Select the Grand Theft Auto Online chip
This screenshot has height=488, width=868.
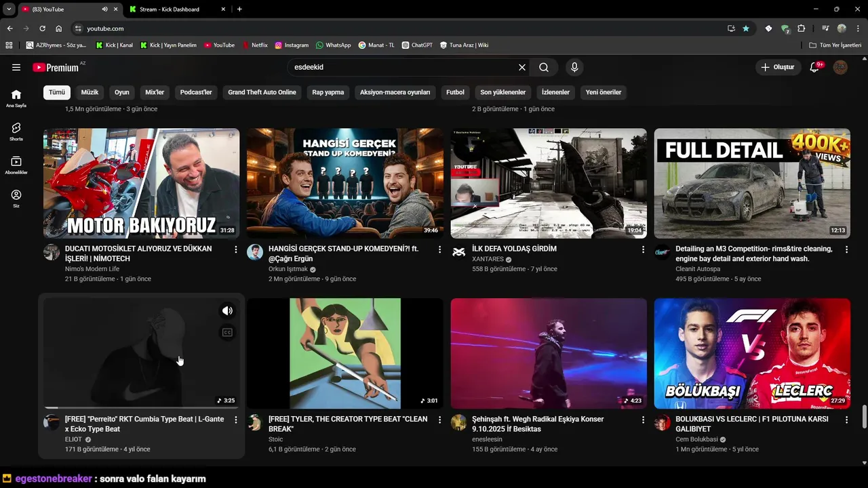click(262, 92)
